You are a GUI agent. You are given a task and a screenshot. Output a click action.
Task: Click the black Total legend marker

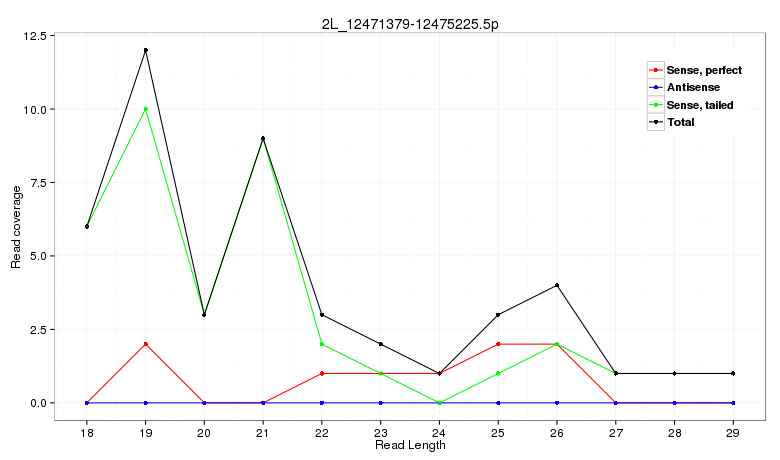click(656, 122)
